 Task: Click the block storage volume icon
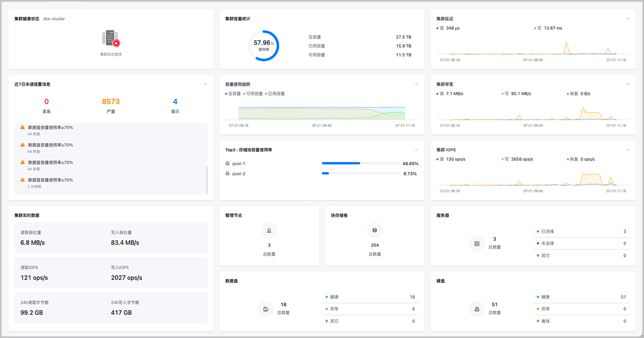[x=375, y=230]
